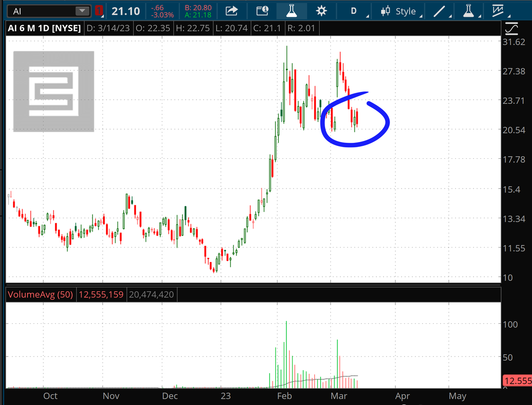532x405 pixels.
Task: Select the line drawing tool
Action: click(x=439, y=11)
